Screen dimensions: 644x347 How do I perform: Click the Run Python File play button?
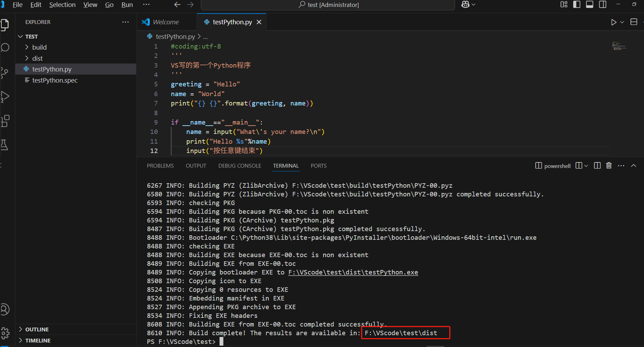(614, 22)
